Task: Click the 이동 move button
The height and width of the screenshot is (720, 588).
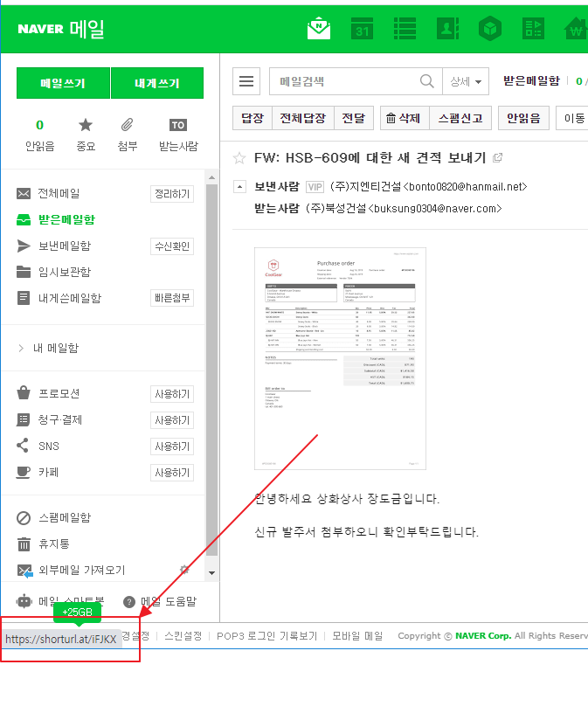Action: tap(573, 119)
